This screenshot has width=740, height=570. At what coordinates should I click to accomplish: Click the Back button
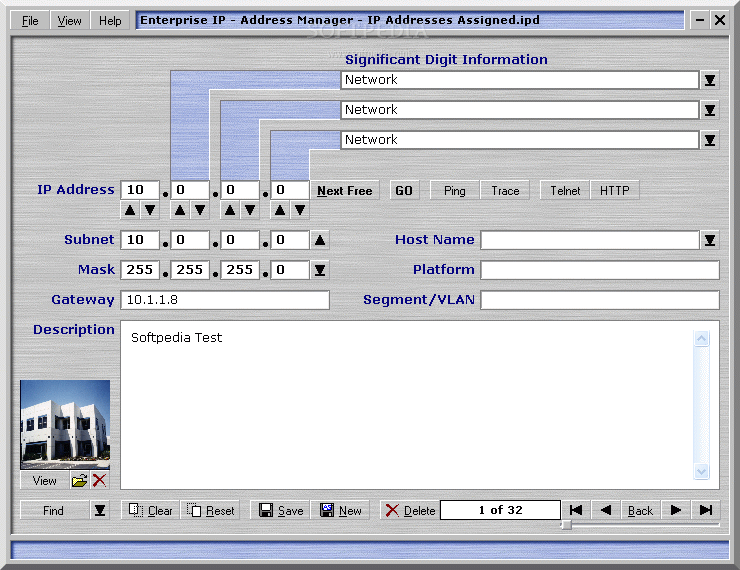(x=640, y=511)
